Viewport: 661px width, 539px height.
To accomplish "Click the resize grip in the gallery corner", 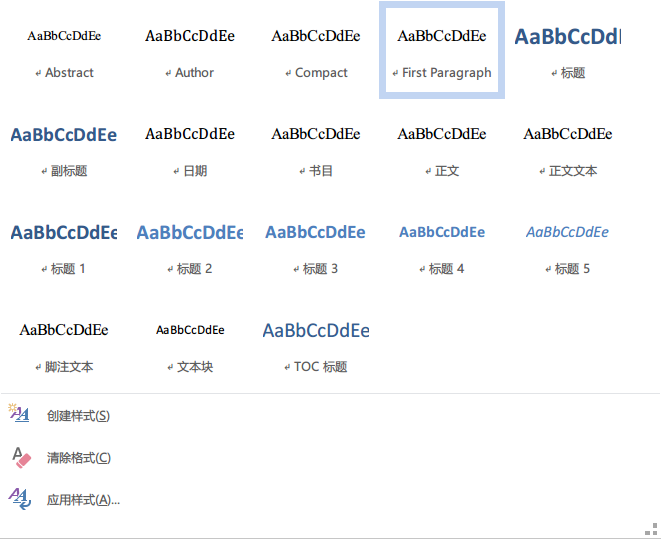I will [x=651, y=528].
